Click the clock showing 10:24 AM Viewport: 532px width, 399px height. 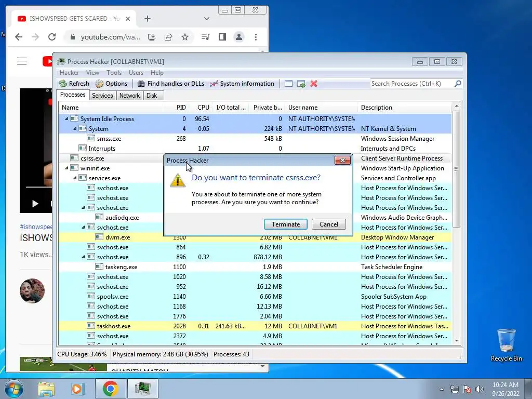tap(506, 385)
